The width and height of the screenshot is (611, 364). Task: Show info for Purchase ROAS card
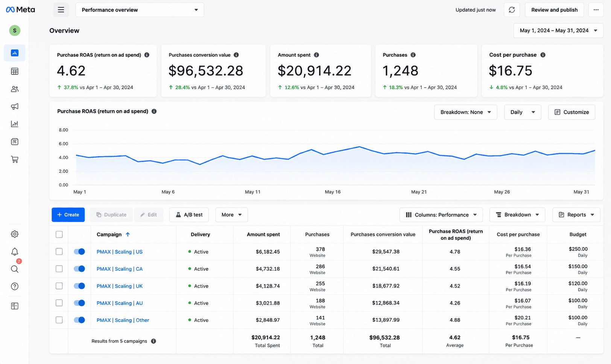pyautogui.click(x=147, y=55)
